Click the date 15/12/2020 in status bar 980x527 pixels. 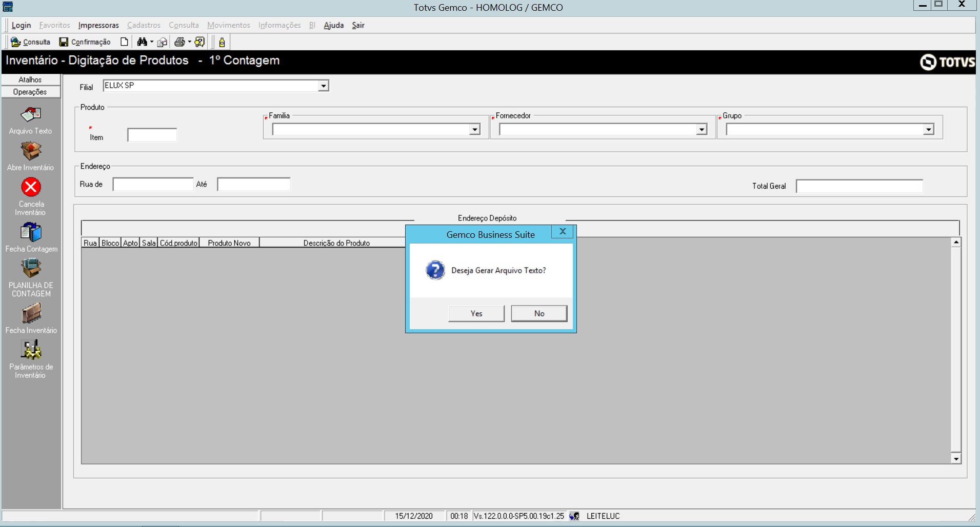click(x=414, y=516)
